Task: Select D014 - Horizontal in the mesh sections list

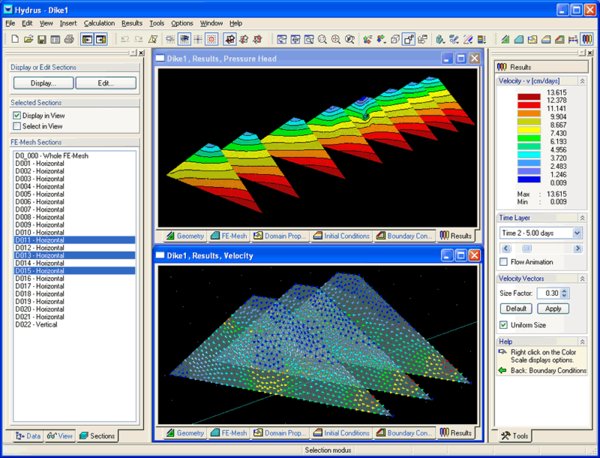Action: tap(42, 261)
